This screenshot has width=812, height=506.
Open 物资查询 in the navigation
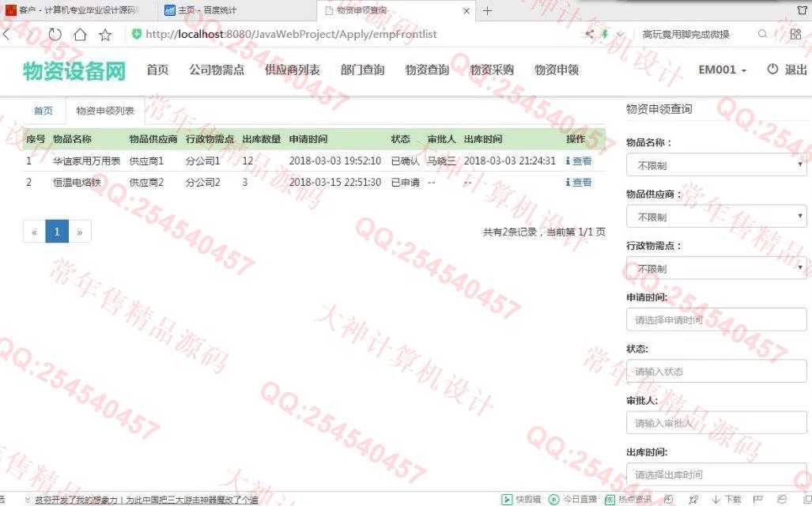[x=427, y=70]
